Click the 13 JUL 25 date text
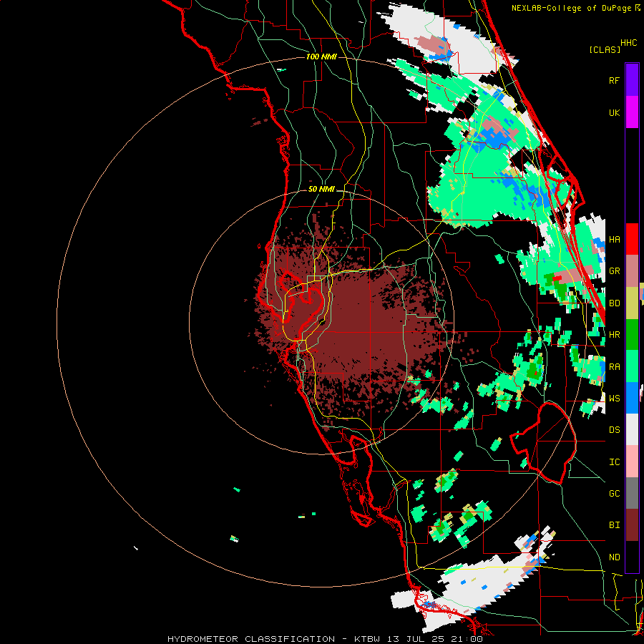Image resolution: width=644 pixels, height=644 pixels. point(415,639)
